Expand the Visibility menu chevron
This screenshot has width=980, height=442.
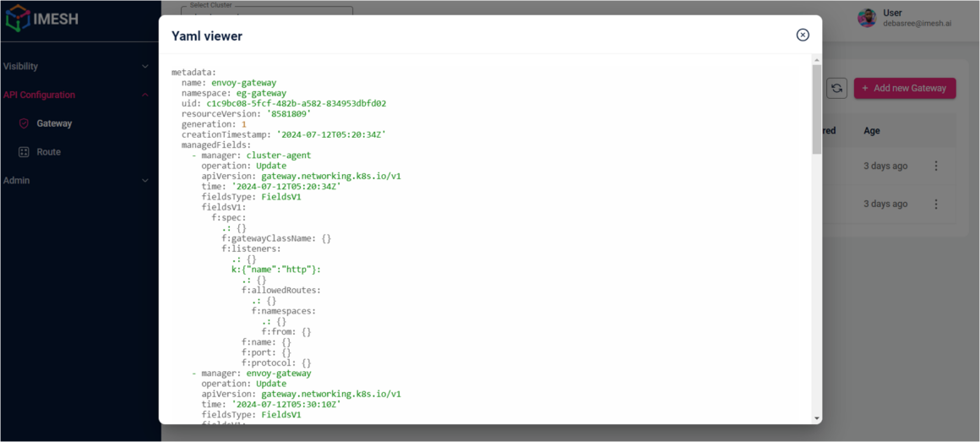click(145, 66)
